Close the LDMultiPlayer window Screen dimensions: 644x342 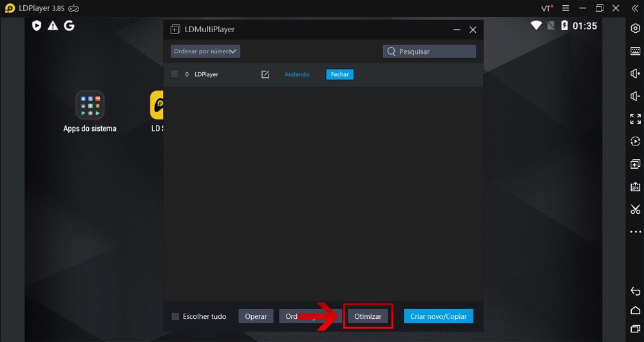coord(473,30)
